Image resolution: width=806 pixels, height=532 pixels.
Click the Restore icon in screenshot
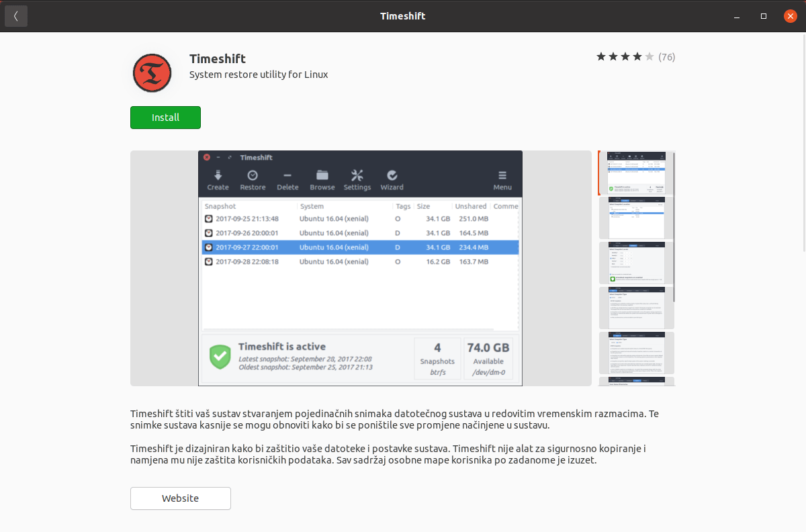click(253, 175)
